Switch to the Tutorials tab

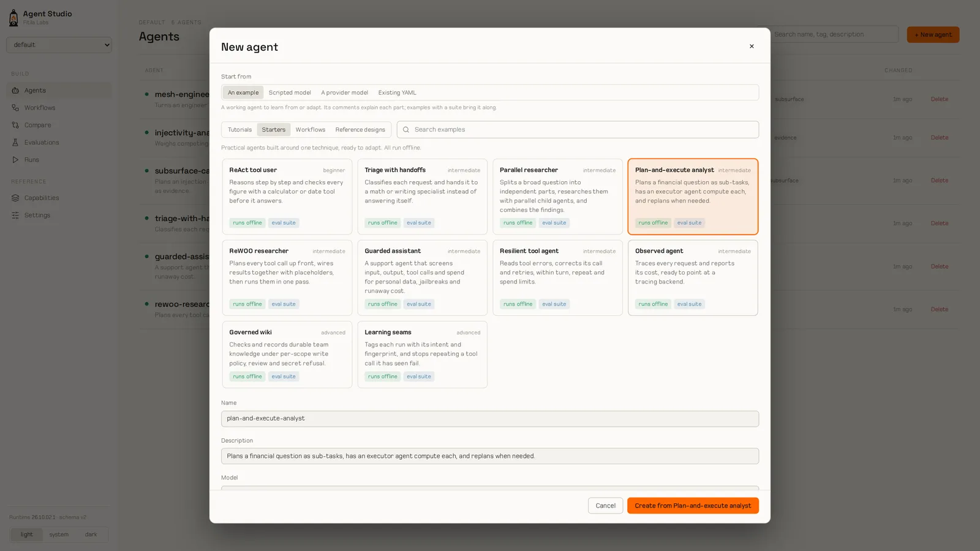click(x=239, y=130)
